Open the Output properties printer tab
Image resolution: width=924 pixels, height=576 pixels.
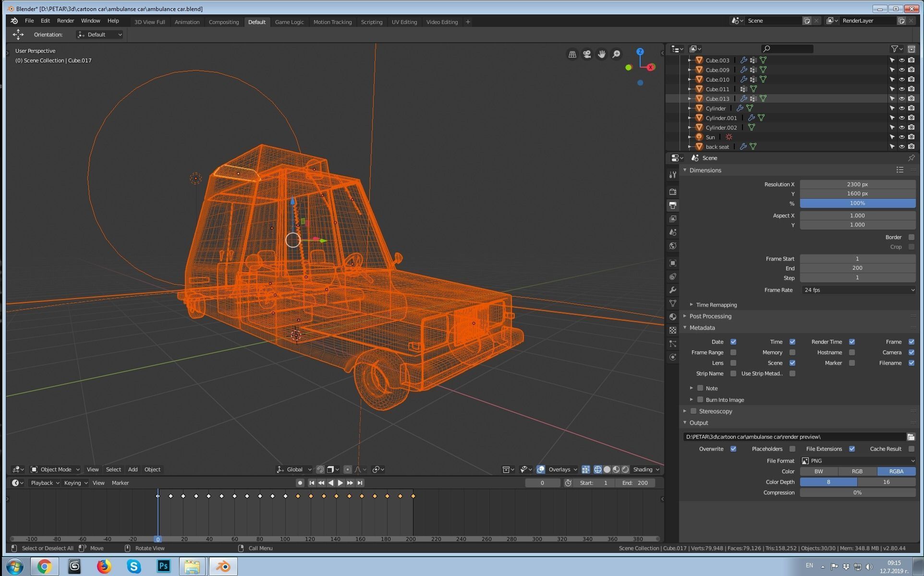pos(673,205)
